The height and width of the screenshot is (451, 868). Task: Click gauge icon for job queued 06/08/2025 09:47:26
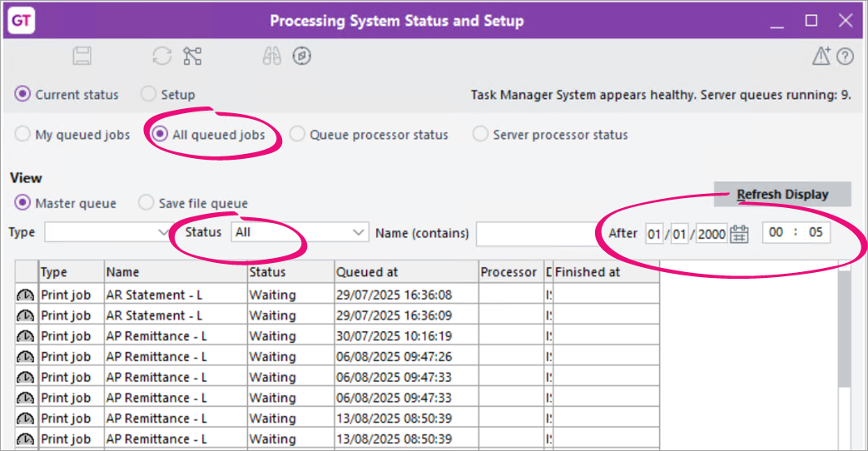coord(26,357)
